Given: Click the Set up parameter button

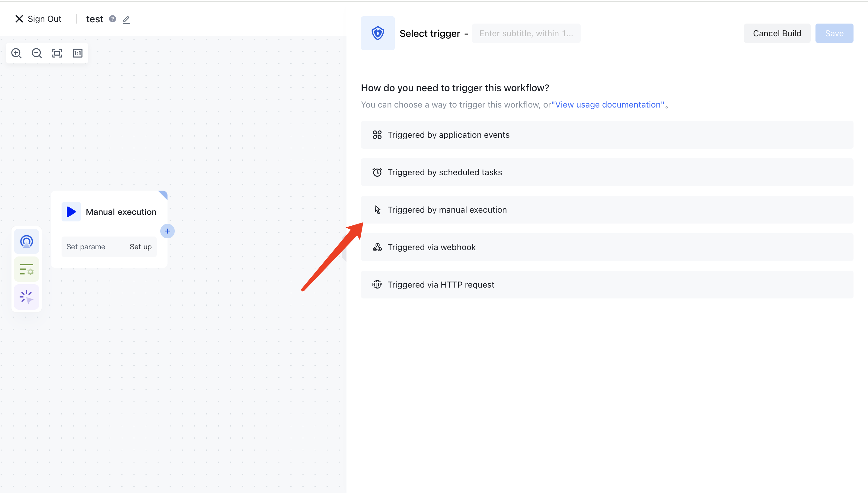Looking at the screenshot, I should click(140, 247).
